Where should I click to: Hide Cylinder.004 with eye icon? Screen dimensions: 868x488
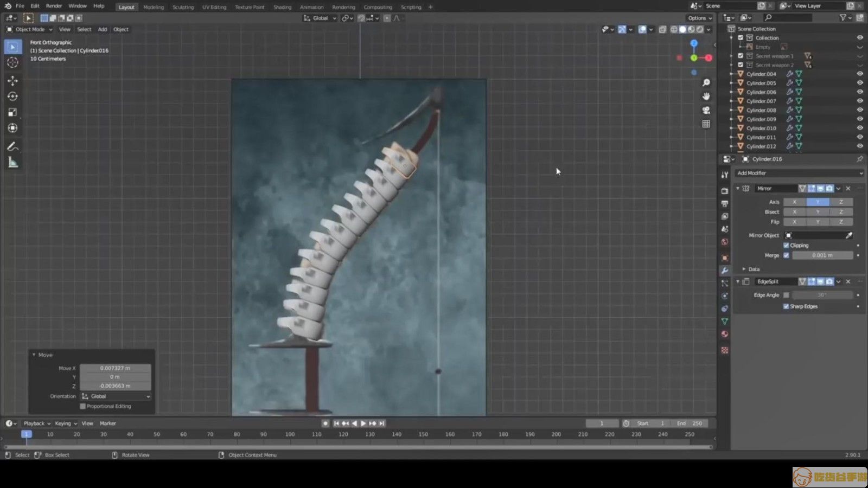click(x=860, y=74)
